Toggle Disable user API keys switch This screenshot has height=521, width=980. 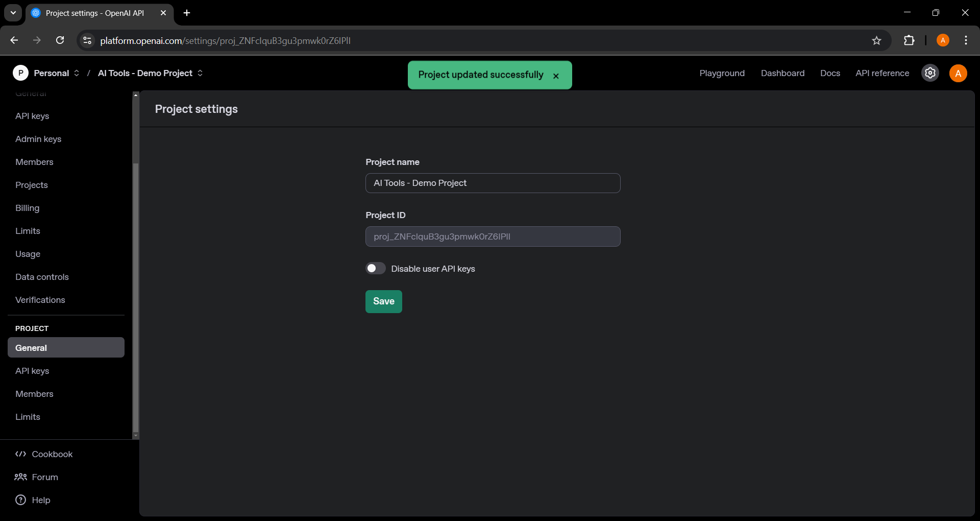coord(376,269)
